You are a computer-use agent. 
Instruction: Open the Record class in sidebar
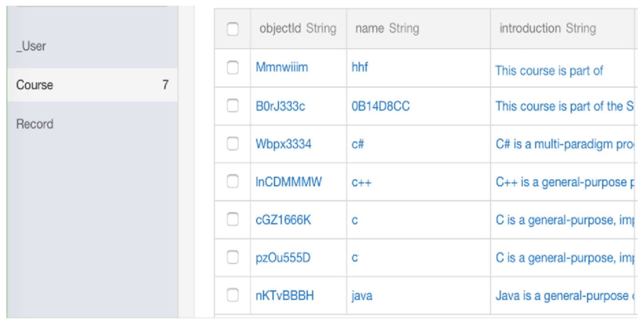[x=35, y=124]
